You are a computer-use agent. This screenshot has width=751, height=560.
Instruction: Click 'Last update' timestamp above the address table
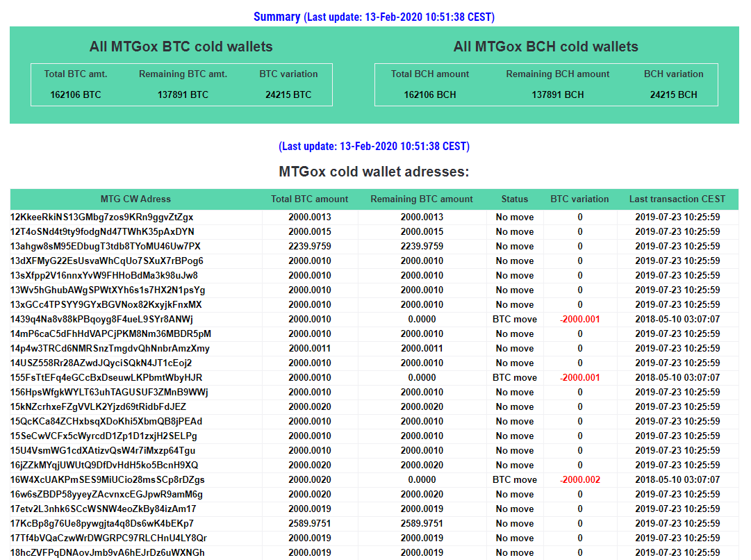click(374, 146)
